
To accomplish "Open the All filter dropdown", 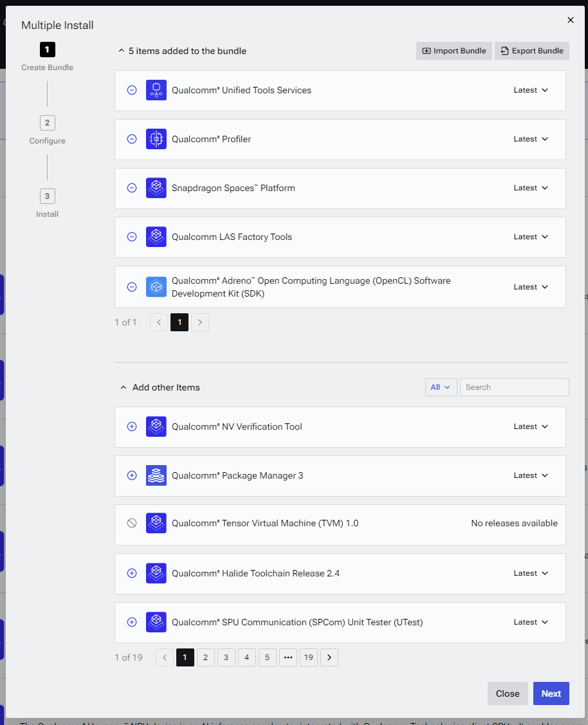I will point(441,387).
